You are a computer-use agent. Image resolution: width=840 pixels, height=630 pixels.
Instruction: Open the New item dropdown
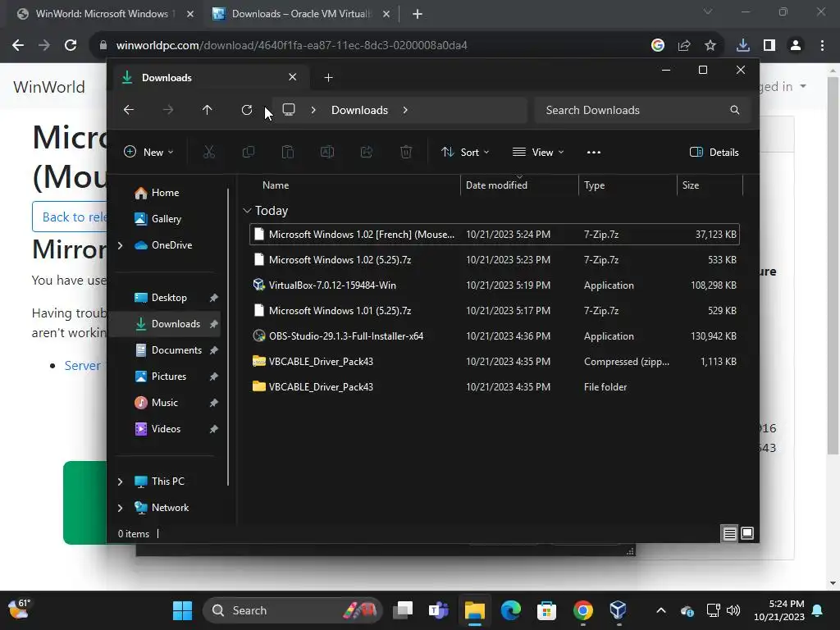click(148, 152)
